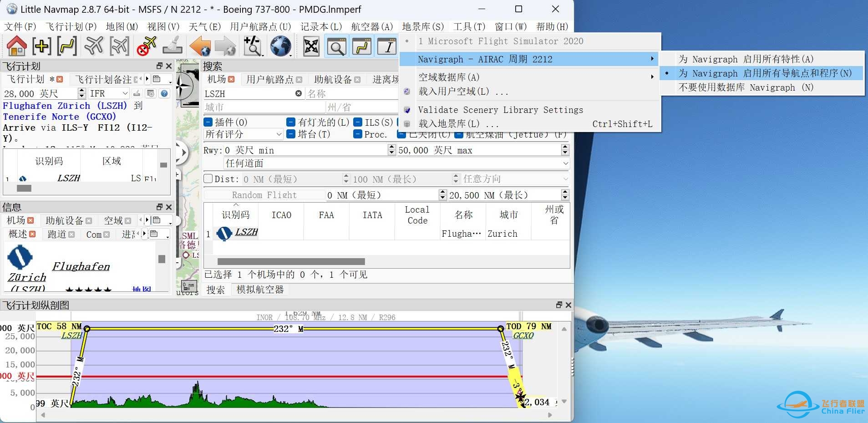Open the plus/minus magnifier detail tool
Screen dimensions: 868x423
point(253,46)
